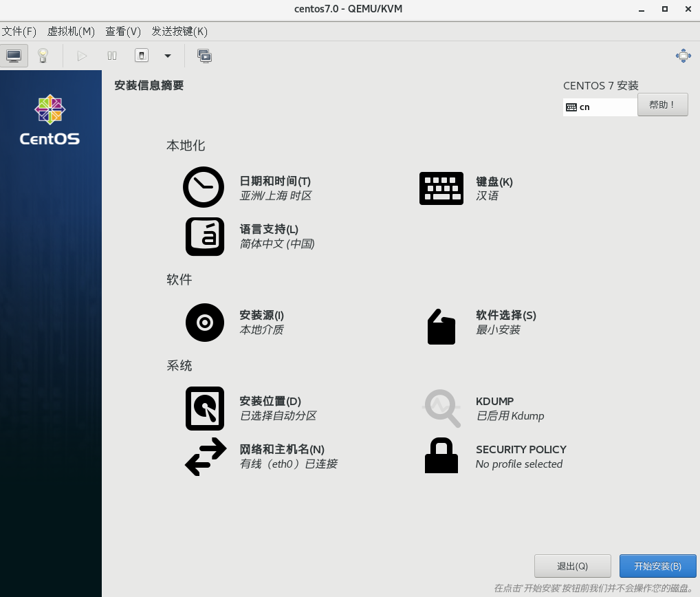Open 安装位置(D) settings label
Screen dimensions: 700x597
click(x=270, y=401)
